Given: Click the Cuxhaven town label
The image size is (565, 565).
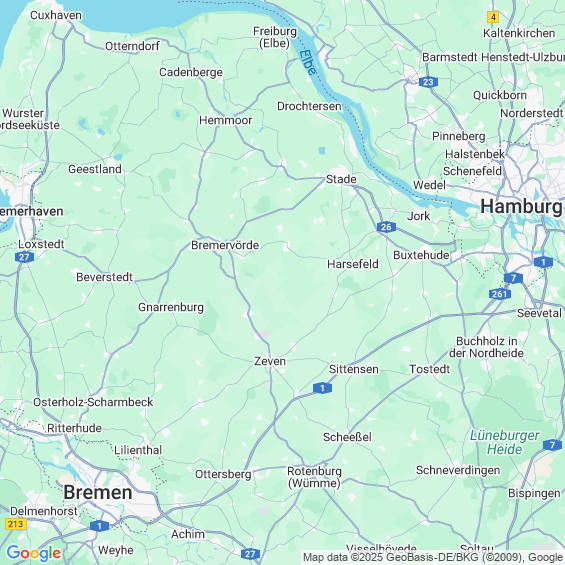Looking at the screenshot, I should 56,15.
